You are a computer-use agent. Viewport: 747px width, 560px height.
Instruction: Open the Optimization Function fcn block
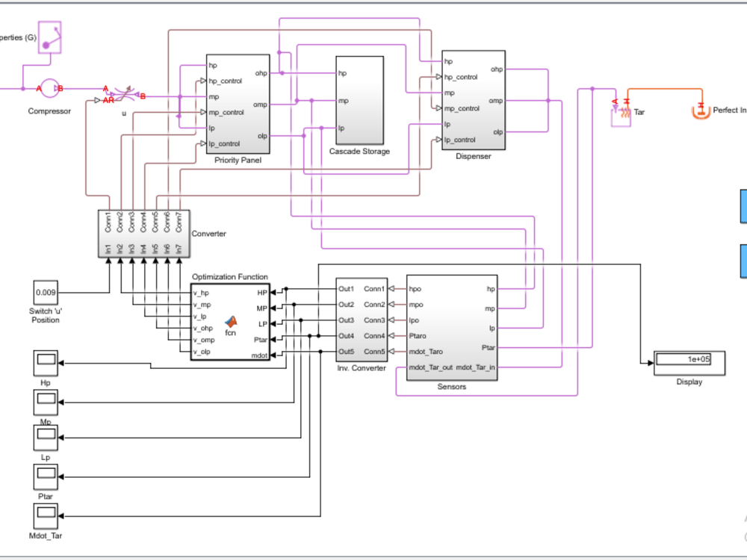(x=230, y=323)
